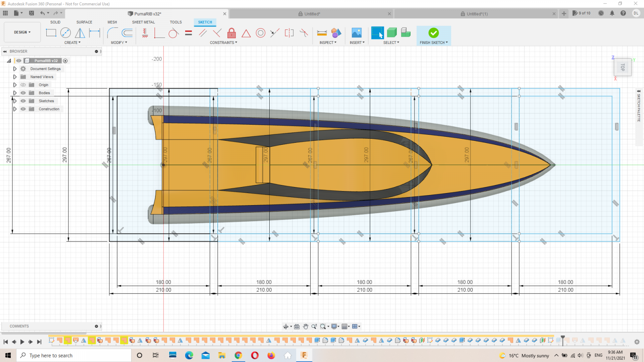The image size is (644, 362).
Task: Collapse the BROWSER panel with double arrows
Action: point(5,51)
